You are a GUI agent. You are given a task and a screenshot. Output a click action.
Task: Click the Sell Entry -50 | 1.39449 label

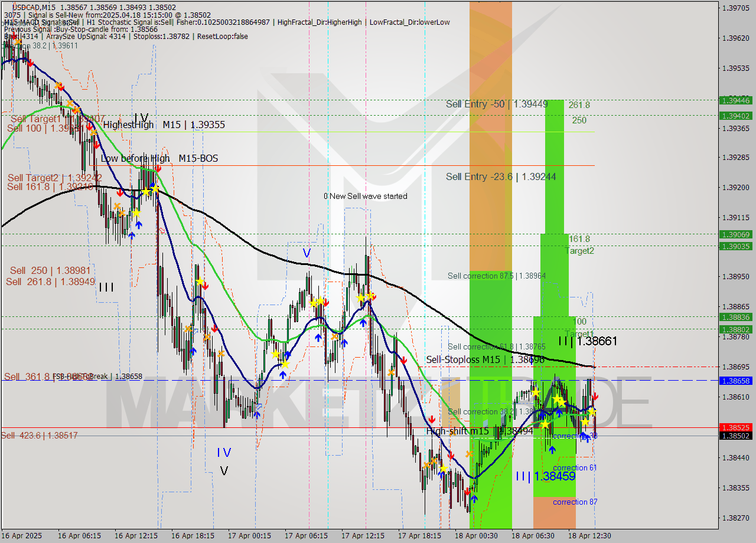pyautogui.click(x=496, y=104)
